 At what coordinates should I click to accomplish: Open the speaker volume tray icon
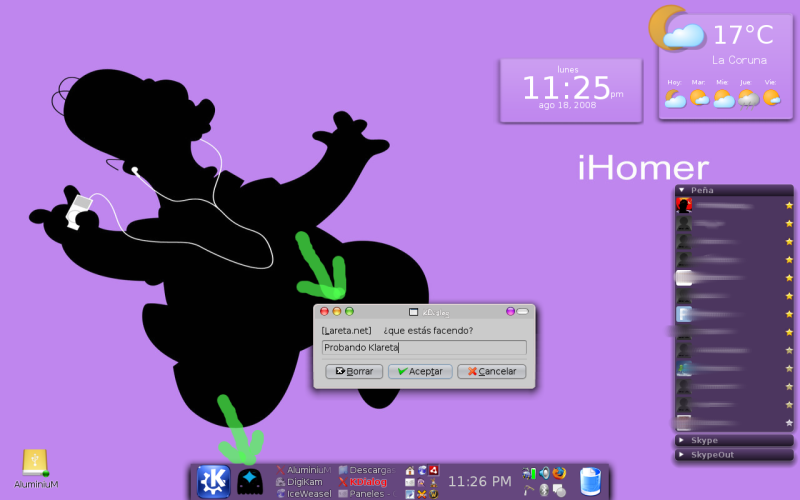click(545, 473)
